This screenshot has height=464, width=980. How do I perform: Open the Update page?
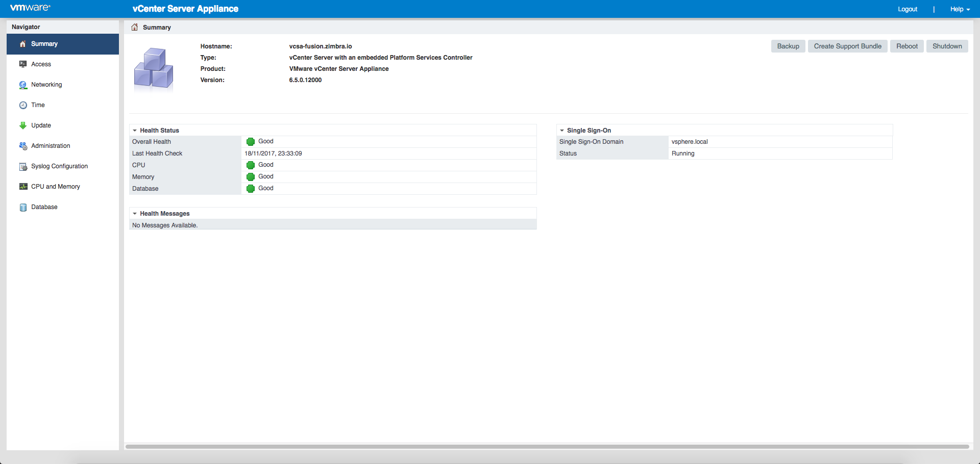coord(63,125)
